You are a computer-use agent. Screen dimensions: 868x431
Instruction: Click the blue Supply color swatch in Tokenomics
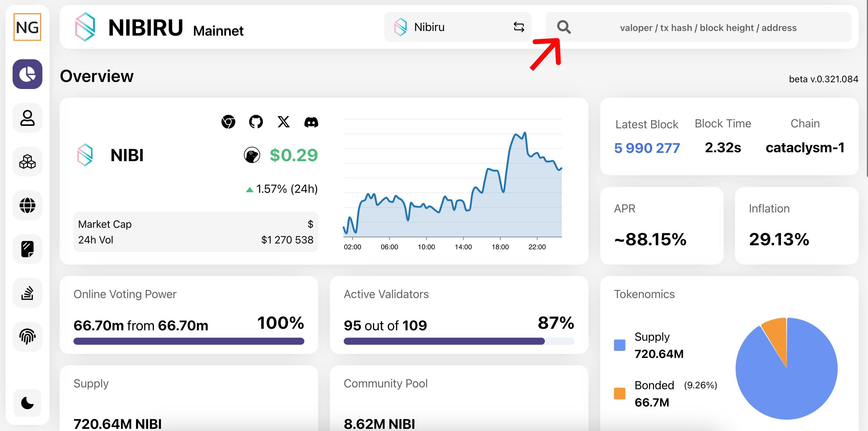pos(619,345)
